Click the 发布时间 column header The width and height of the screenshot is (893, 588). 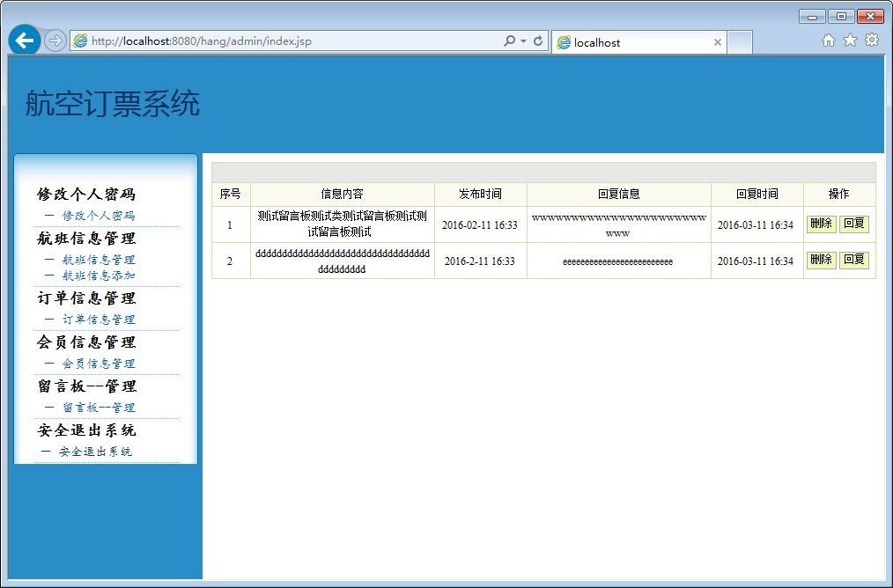(x=480, y=195)
